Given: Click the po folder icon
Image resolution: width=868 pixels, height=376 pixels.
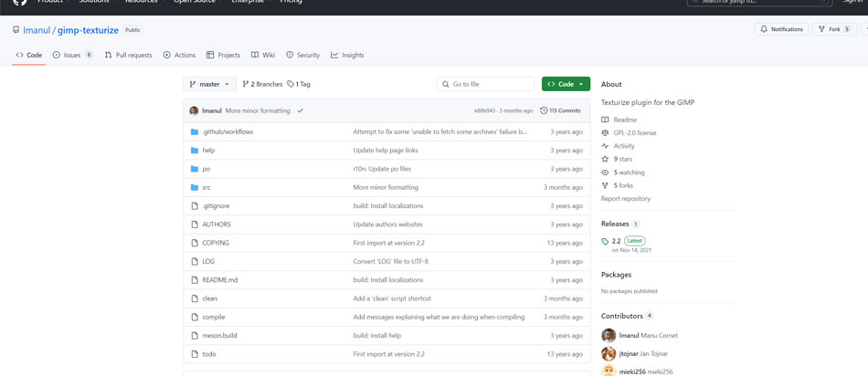Looking at the screenshot, I should [195, 169].
